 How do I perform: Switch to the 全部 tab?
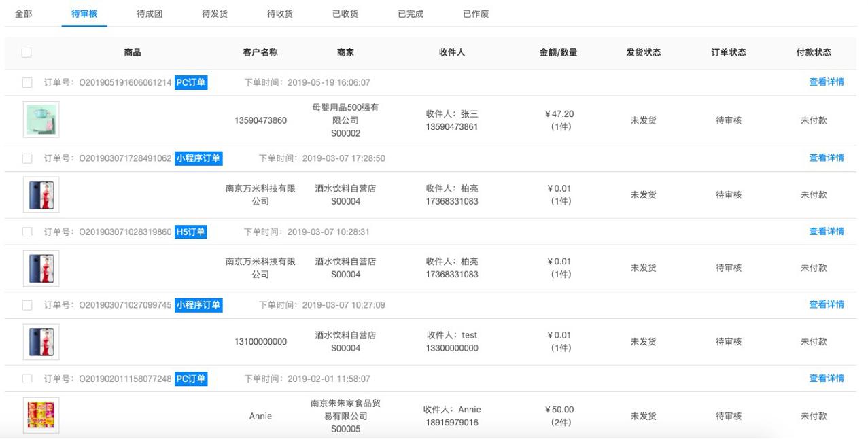[23, 14]
